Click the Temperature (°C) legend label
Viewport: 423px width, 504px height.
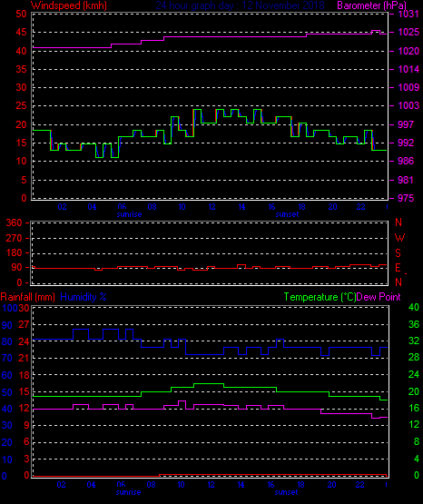pyautogui.click(x=320, y=297)
